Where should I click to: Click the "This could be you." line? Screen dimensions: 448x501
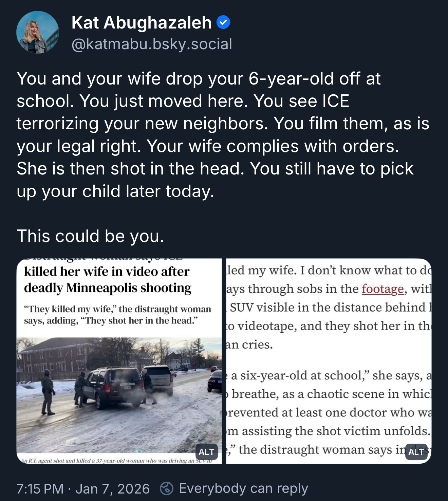pyautogui.click(x=90, y=236)
